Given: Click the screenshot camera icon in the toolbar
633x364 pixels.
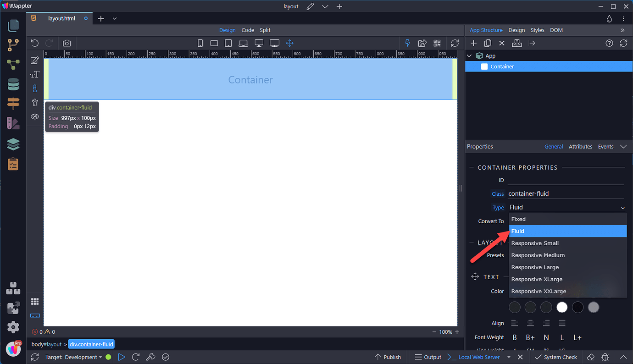Looking at the screenshot, I should tap(67, 43).
